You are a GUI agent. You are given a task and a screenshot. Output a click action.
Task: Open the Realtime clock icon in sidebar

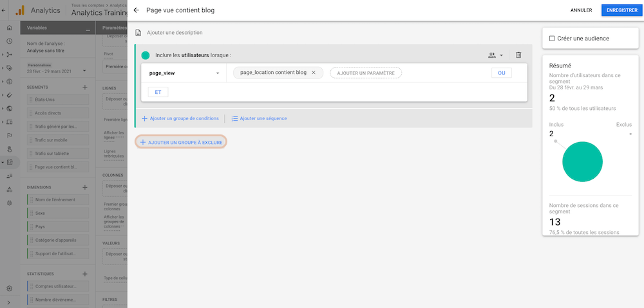coord(10,41)
